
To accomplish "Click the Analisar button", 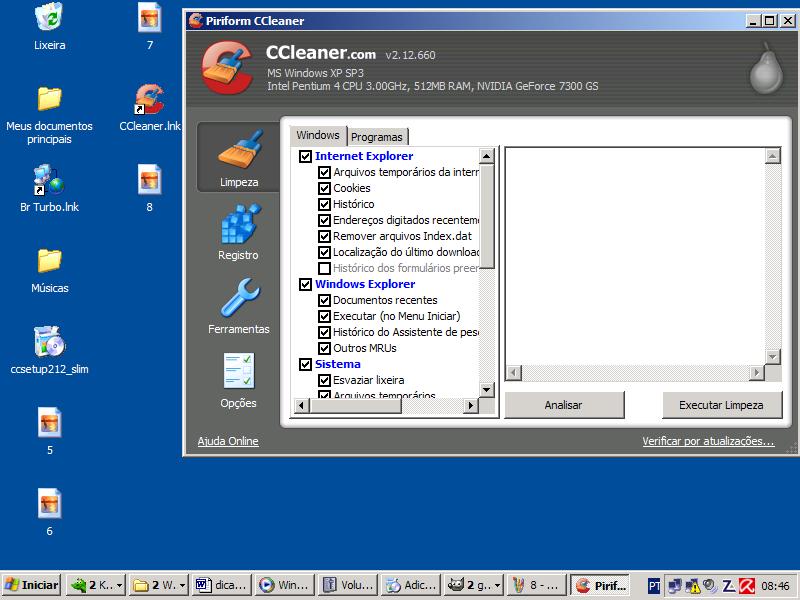I will [564, 405].
